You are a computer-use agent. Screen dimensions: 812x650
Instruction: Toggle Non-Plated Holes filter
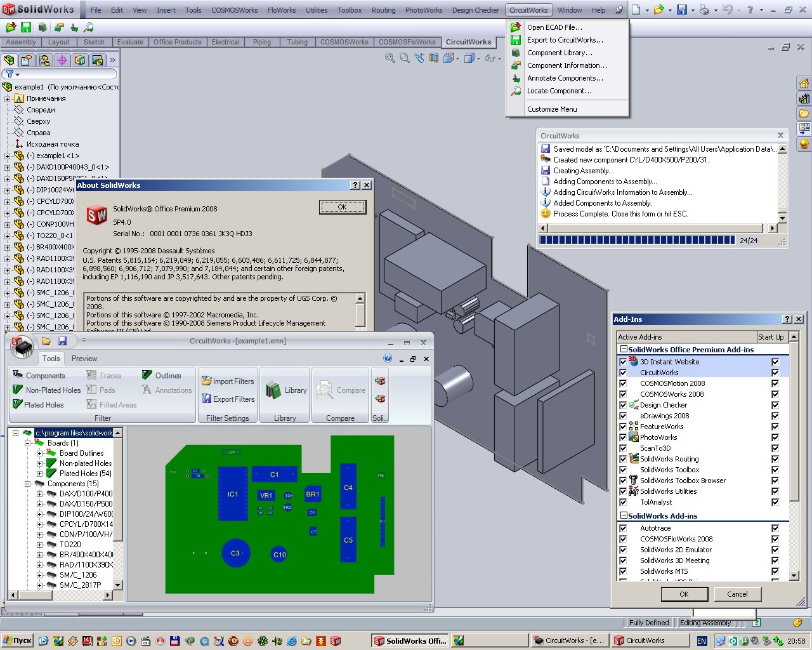tap(46, 390)
